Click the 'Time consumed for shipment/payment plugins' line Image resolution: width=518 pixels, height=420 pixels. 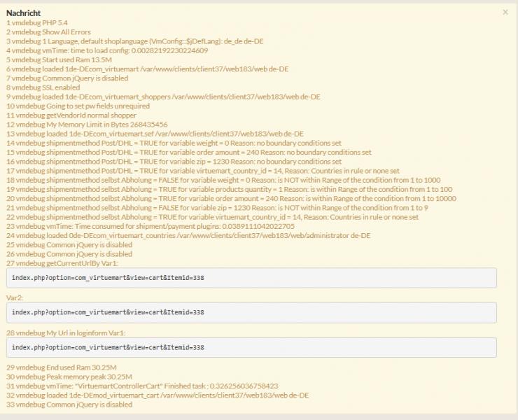(x=150, y=226)
